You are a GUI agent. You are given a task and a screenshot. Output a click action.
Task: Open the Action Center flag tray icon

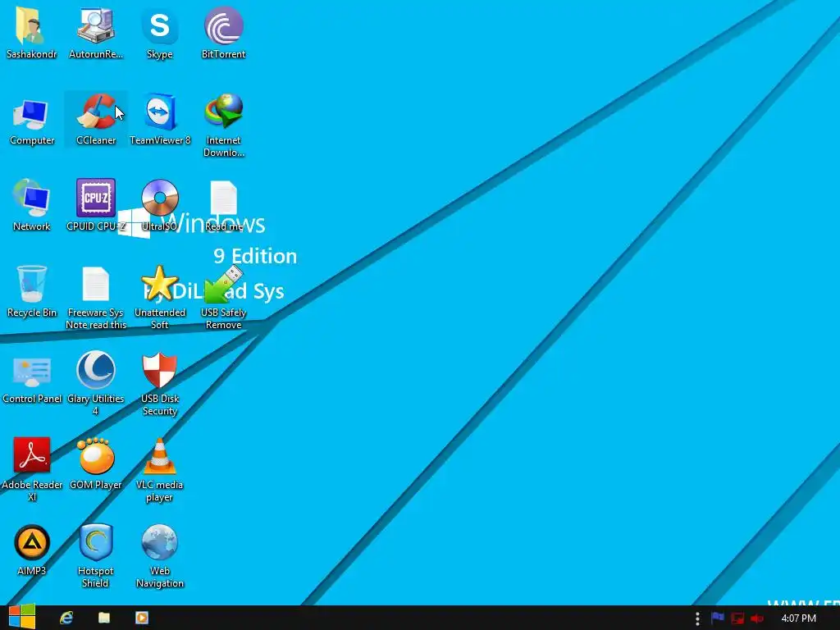coord(718,619)
